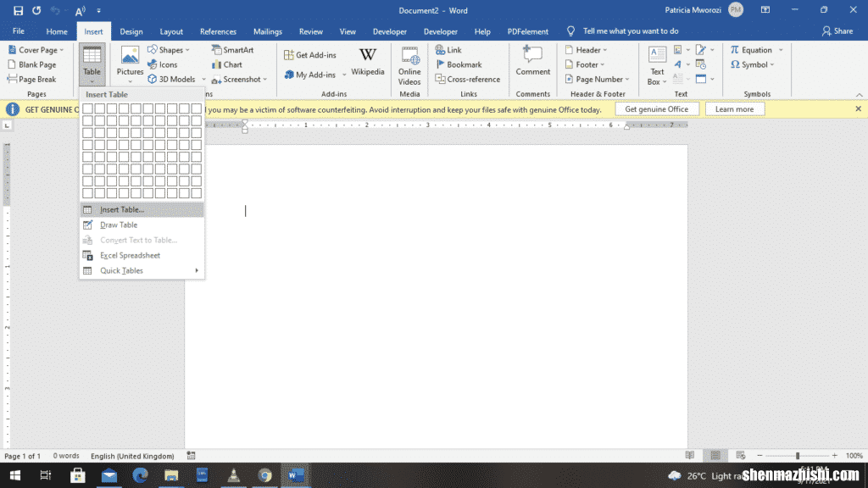Insert a Blank Page
Screen dimensions: 868x488
(32, 64)
